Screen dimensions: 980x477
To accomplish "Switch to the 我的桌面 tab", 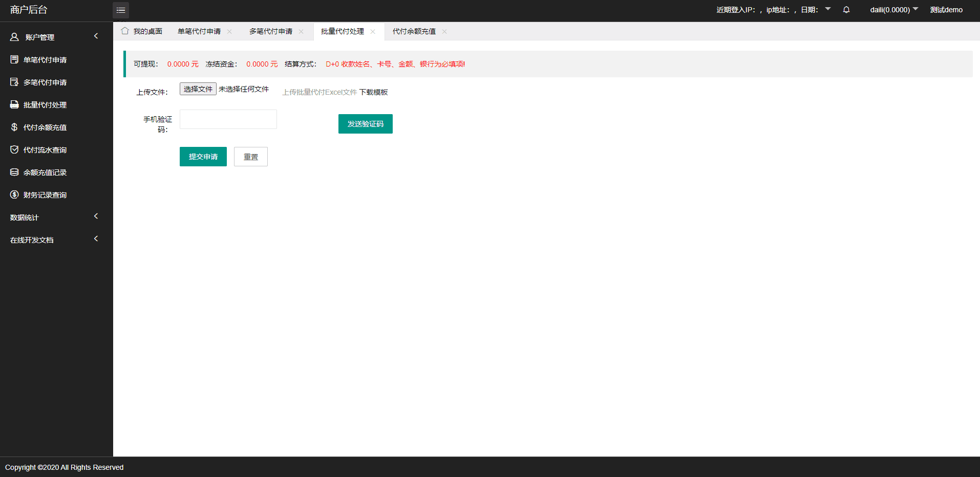I will pyautogui.click(x=142, y=31).
